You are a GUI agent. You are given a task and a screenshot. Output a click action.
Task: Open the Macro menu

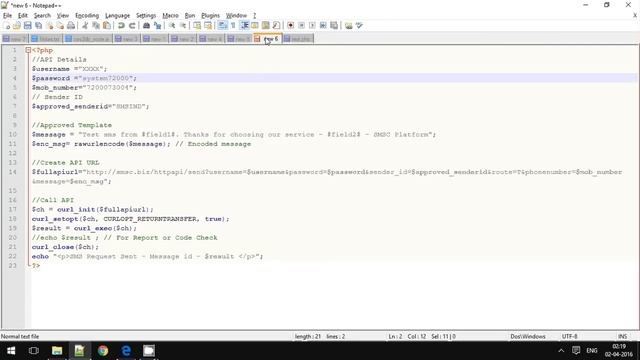(170, 16)
